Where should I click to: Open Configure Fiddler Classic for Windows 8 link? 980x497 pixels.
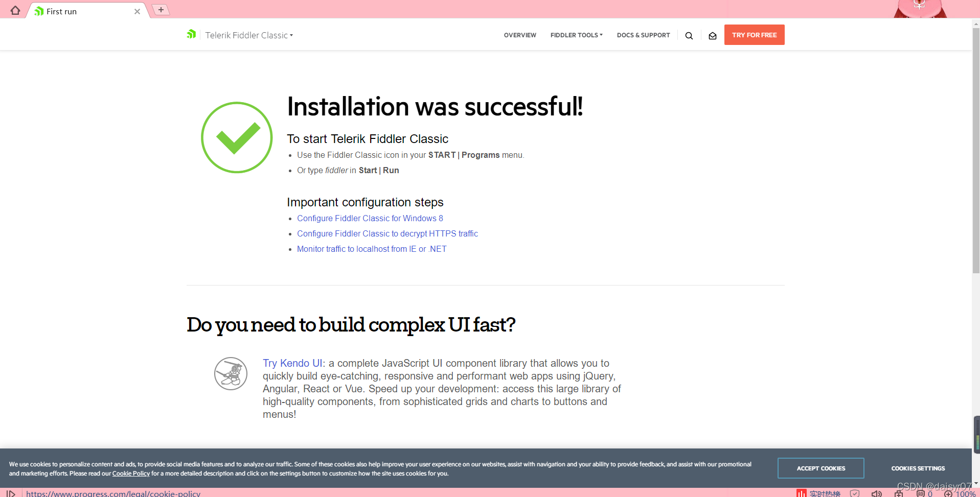click(x=370, y=218)
